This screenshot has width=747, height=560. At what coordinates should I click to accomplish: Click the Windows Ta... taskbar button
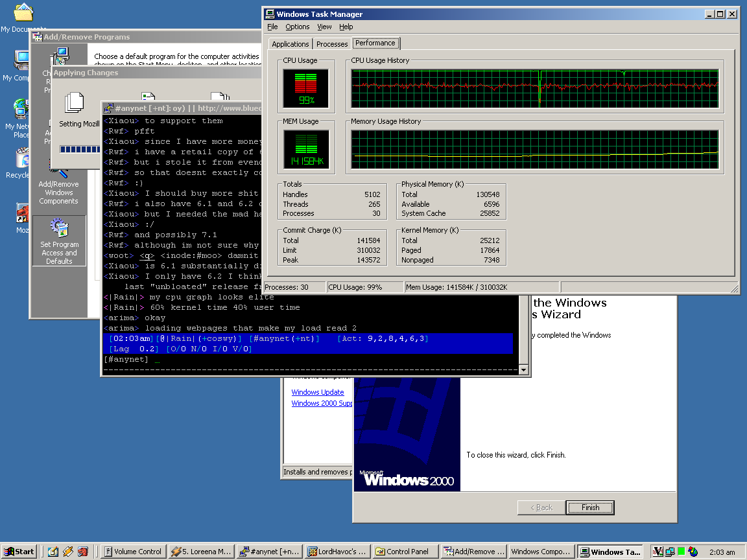coord(610,552)
